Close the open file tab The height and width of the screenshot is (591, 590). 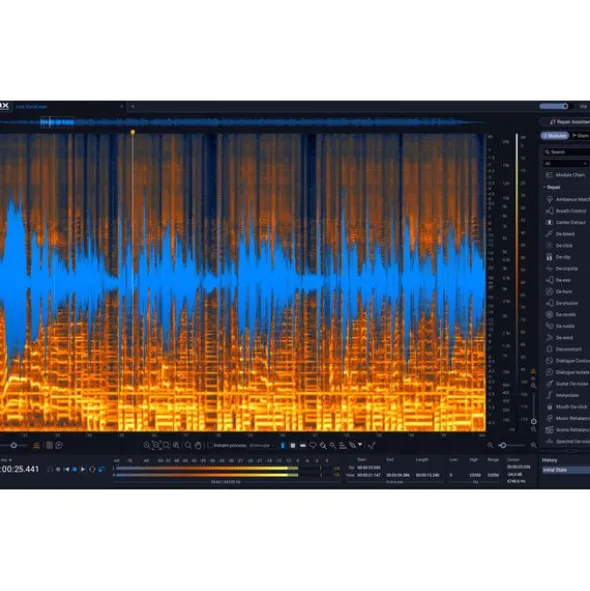(x=121, y=107)
